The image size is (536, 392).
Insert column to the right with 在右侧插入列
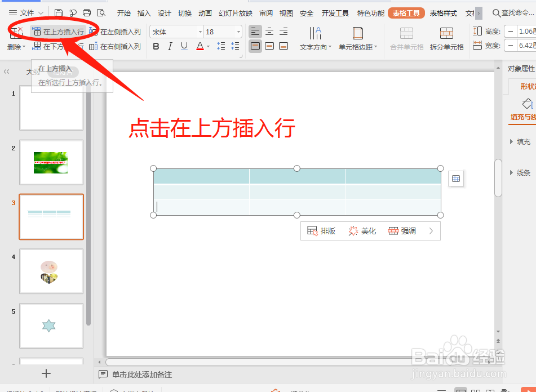pos(115,46)
